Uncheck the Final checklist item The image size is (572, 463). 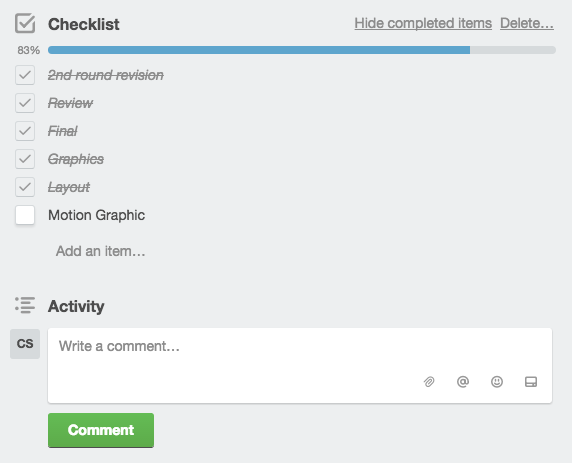click(25, 131)
